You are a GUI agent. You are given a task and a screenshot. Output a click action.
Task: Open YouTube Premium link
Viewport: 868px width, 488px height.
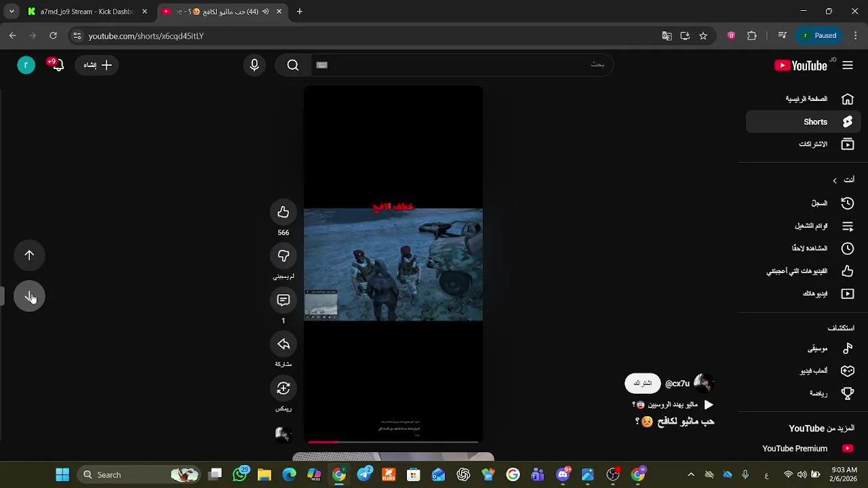(x=804, y=449)
